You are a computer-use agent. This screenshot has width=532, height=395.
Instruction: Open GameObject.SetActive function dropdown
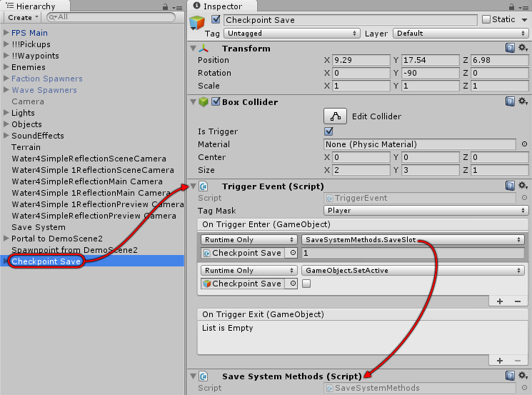(x=413, y=270)
